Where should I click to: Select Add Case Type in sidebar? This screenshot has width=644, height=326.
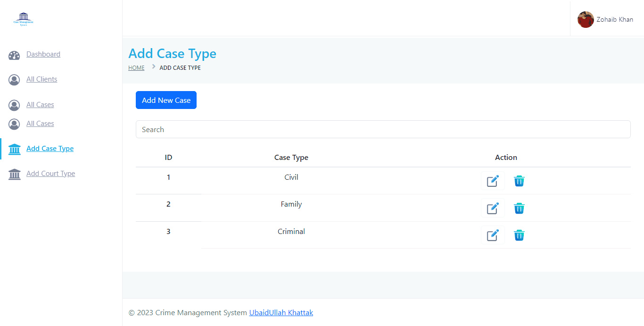(50, 149)
